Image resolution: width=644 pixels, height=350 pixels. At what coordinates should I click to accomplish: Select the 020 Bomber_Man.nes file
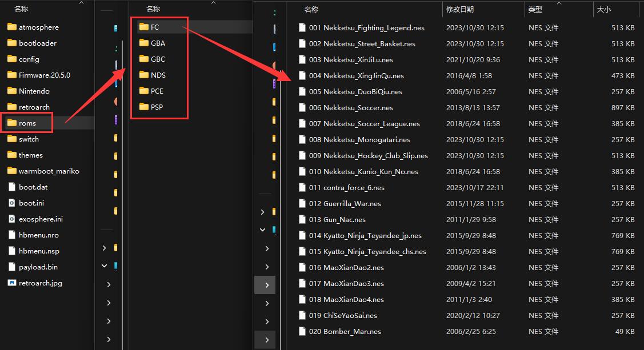tap(352, 331)
